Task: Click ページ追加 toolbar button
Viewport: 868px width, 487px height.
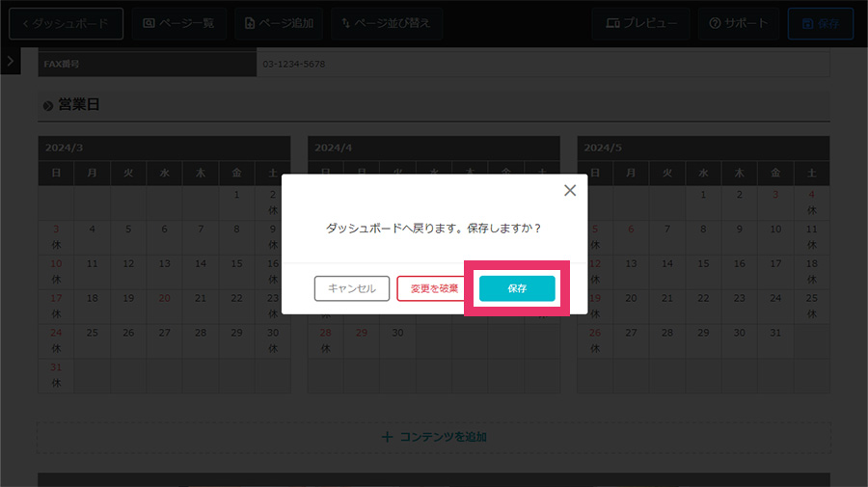Action: pos(279,23)
